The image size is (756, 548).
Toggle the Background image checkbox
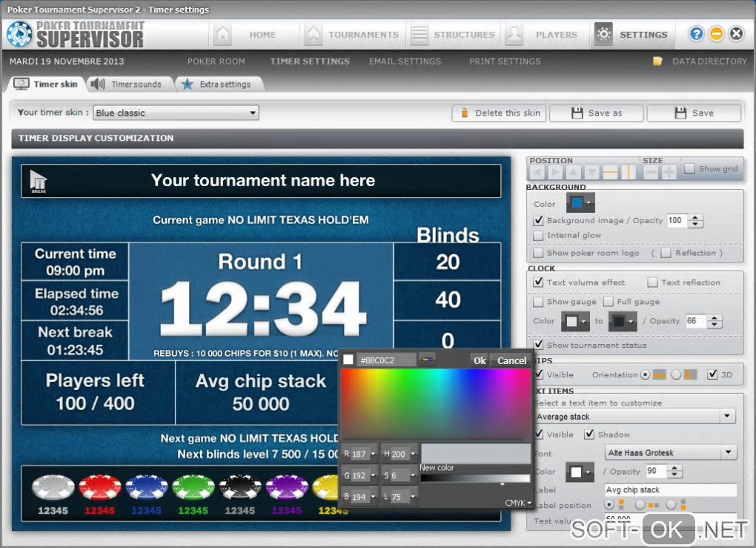pyautogui.click(x=538, y=220)
